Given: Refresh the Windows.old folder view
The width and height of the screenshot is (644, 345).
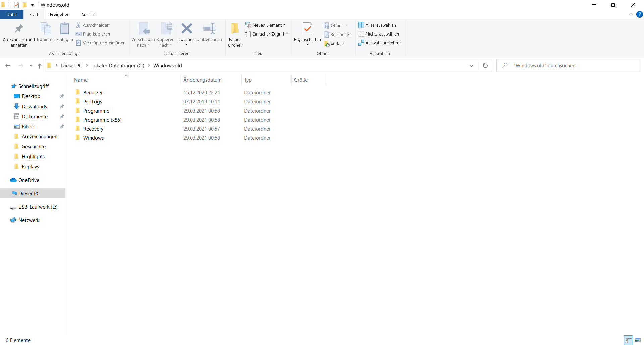Looking at the screenshot, I should [485, 66].
